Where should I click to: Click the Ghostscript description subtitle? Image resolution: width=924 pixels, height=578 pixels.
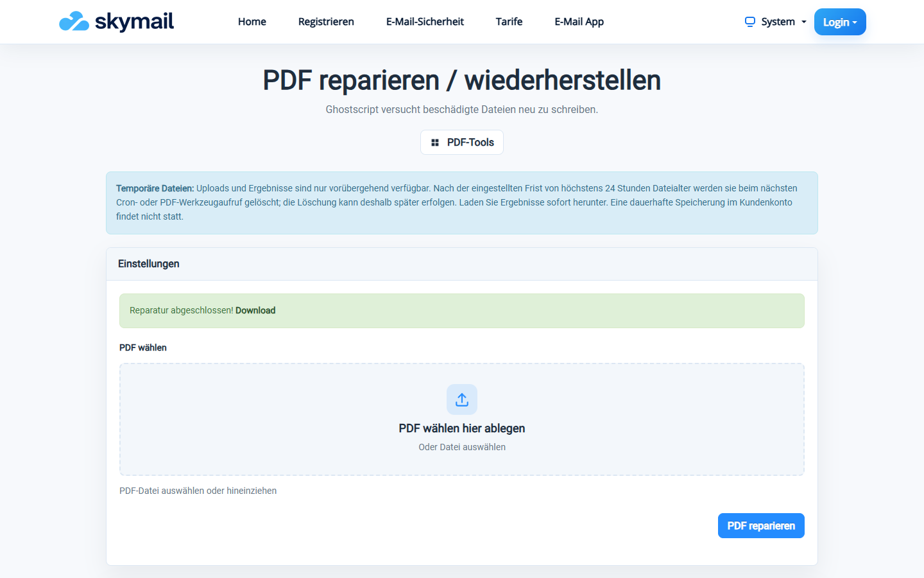click(x=462, y=110)
